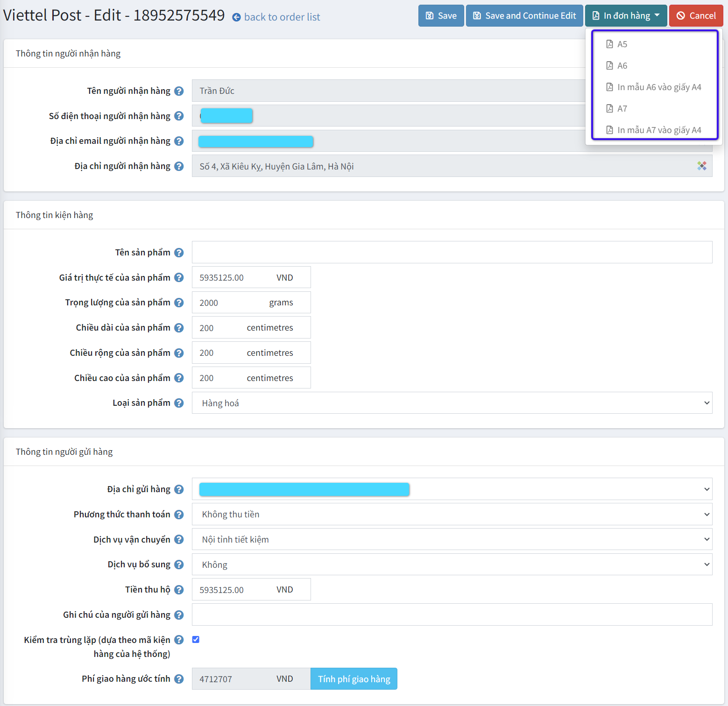The width and height of the screenshot is (728, 706).
Task: Click the Ghi chú của người gửi hàng field
Action: [452, 614]
